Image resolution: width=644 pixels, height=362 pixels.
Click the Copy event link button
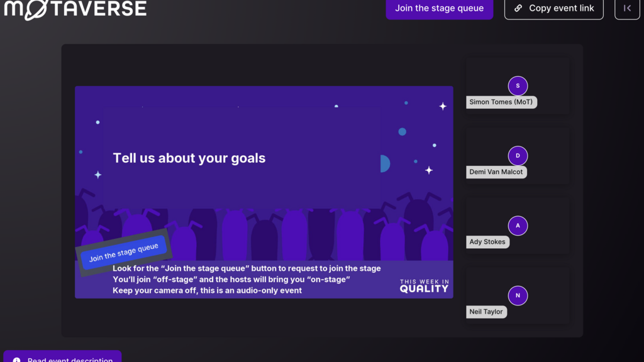click(x=553, y=8)
